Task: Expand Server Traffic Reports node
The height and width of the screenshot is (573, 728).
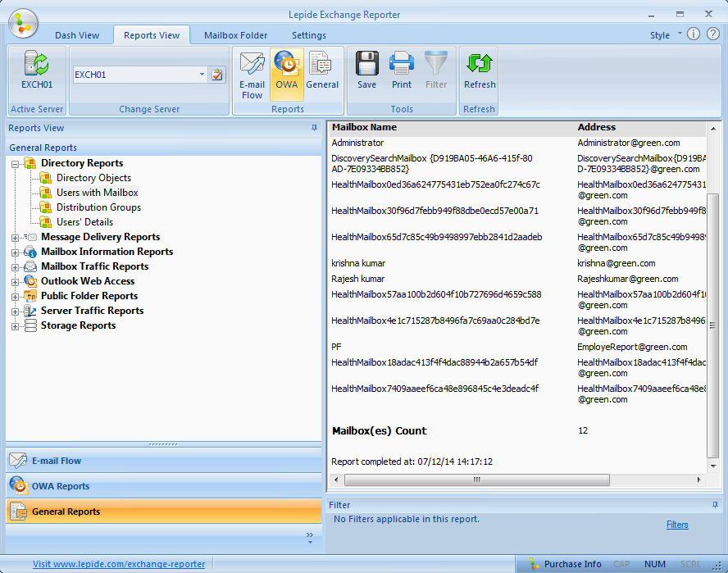Action: click(15, 312)
